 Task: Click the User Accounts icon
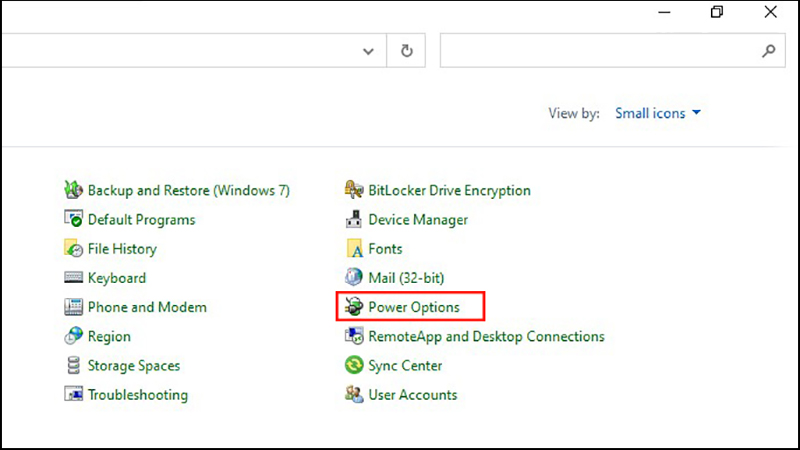click(354, 394)
